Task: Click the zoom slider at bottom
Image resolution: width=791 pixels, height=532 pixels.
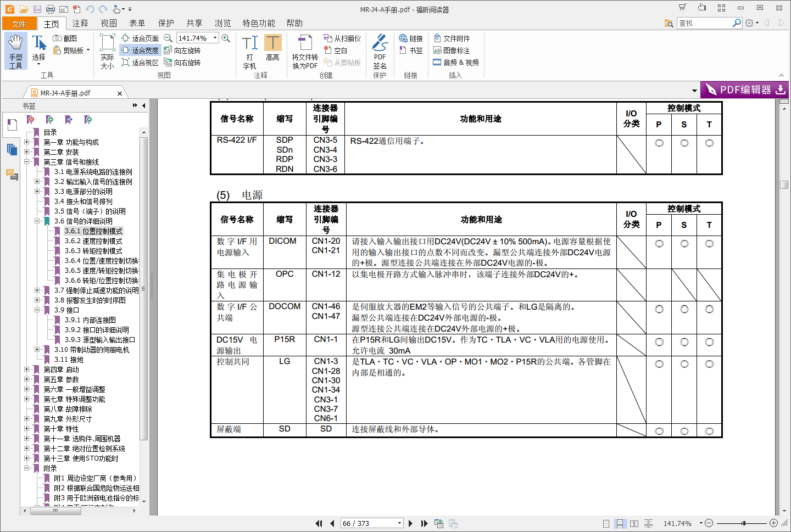Action: 743,523
